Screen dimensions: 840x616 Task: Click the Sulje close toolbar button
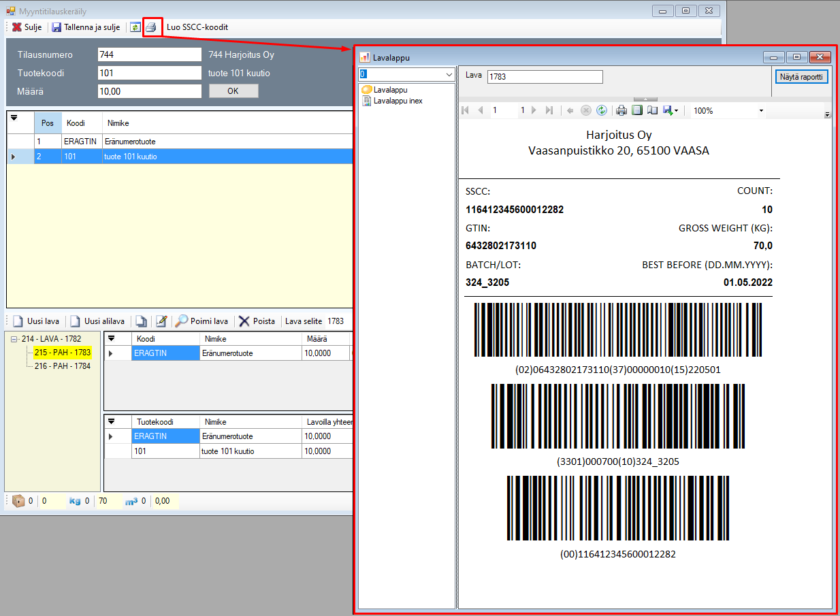click(27, 27)
